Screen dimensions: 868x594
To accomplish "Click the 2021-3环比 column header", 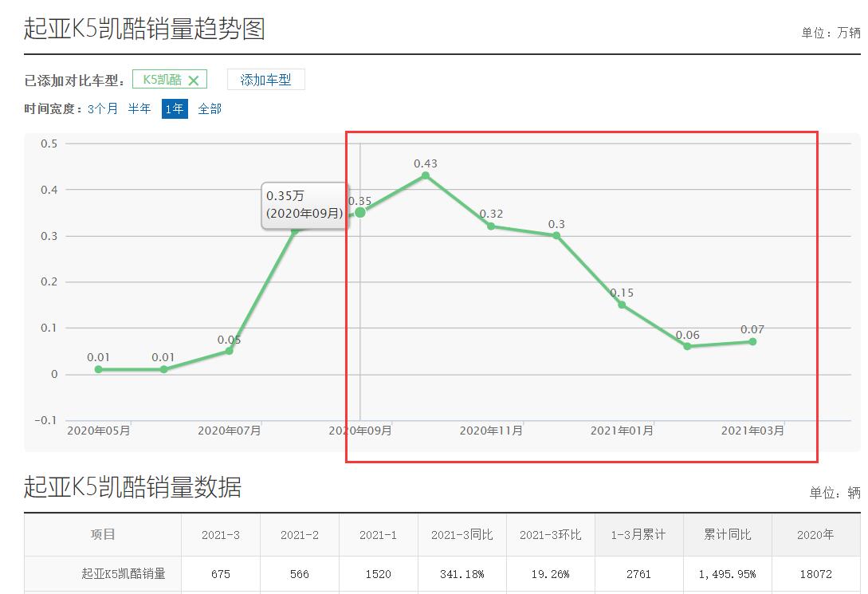I will click(550, 535).
